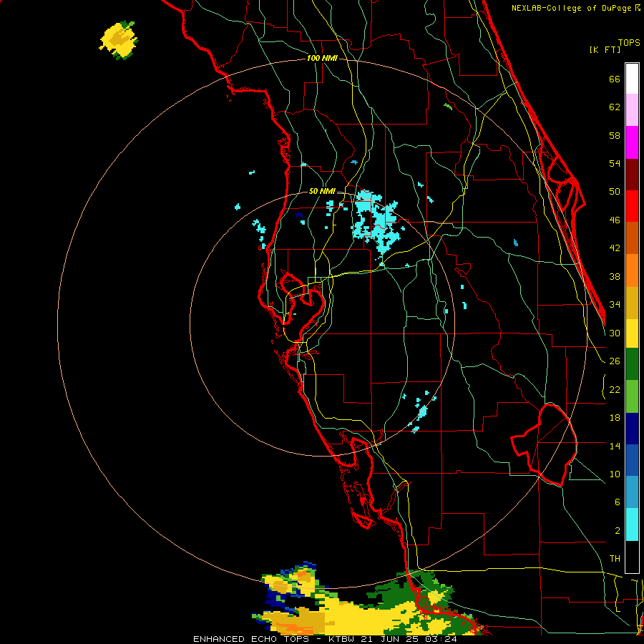644x644 pixels.
Task: Click the bright red legend swatch
Action: [632, 206]
